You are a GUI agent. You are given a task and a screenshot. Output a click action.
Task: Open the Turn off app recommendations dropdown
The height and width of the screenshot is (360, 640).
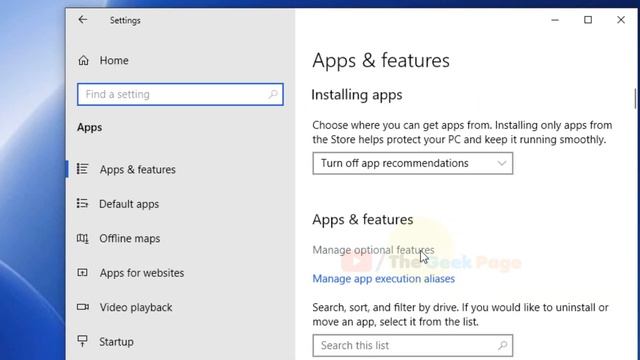click(x=413, y=163)
